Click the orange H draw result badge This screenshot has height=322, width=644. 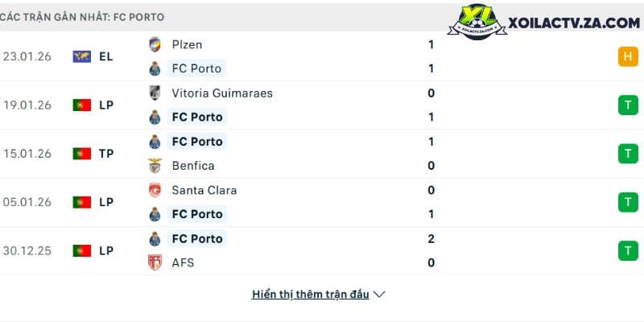(x=628, y=56)
